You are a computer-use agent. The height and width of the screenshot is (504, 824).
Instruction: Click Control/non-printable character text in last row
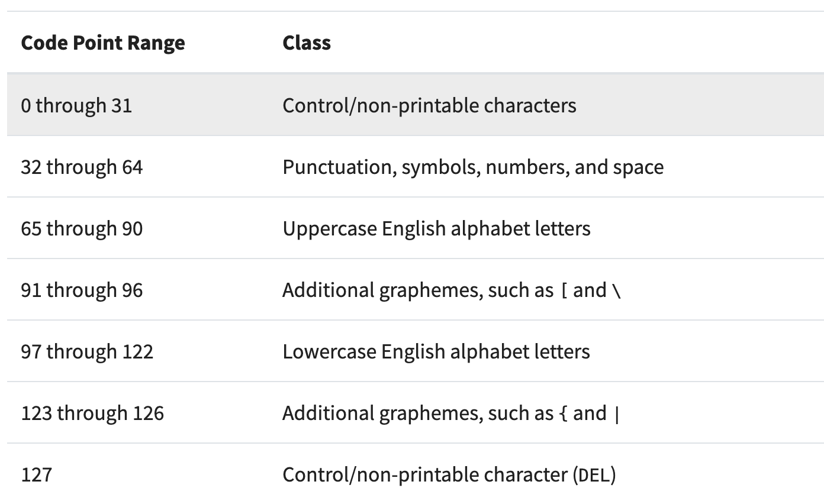click(425, 474)
